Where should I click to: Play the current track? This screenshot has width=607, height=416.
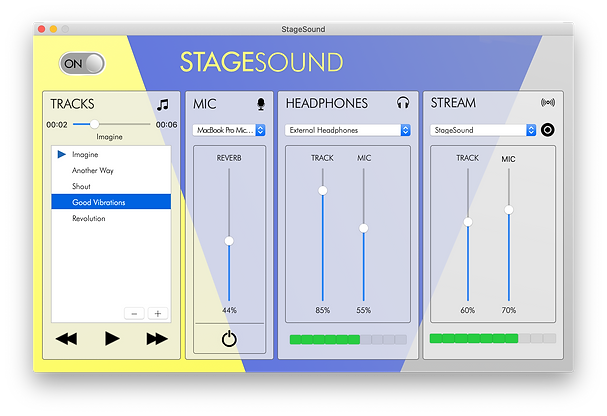tap(112, 339)
